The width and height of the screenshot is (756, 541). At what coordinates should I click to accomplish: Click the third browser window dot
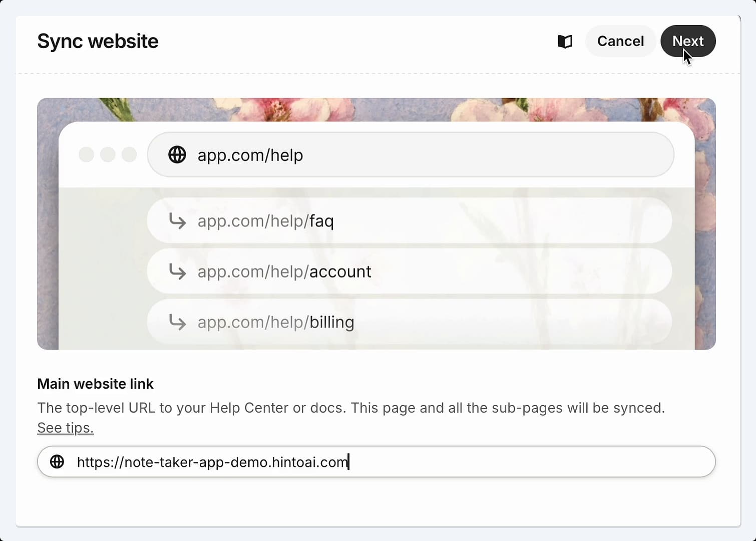pyautogui.click(x=129, y=155)
